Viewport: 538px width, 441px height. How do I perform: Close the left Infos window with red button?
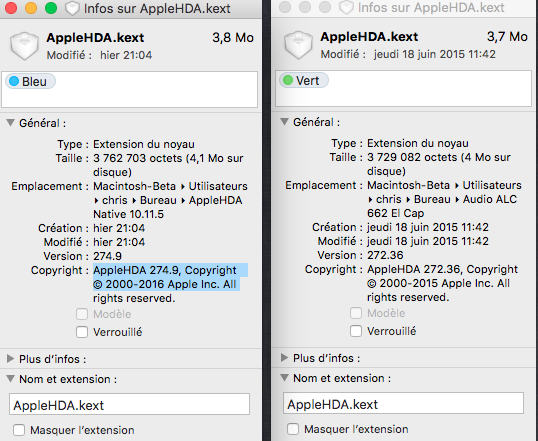(11, 8)
